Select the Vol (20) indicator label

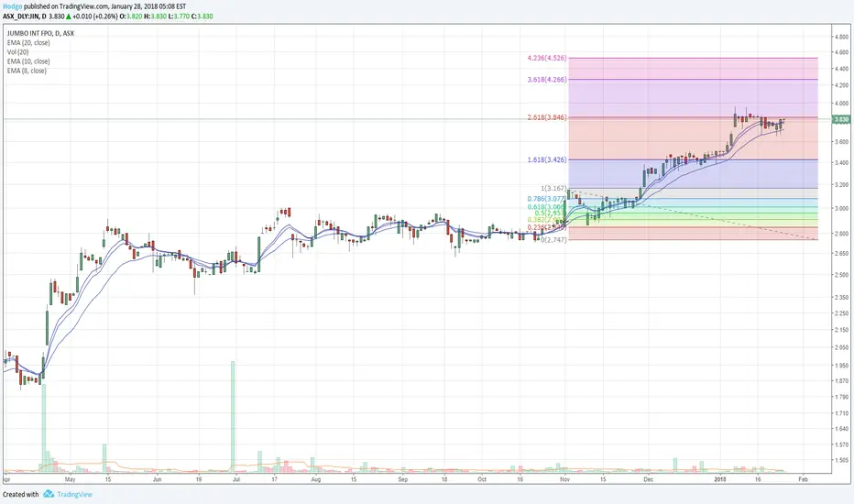tap(18, 51)
